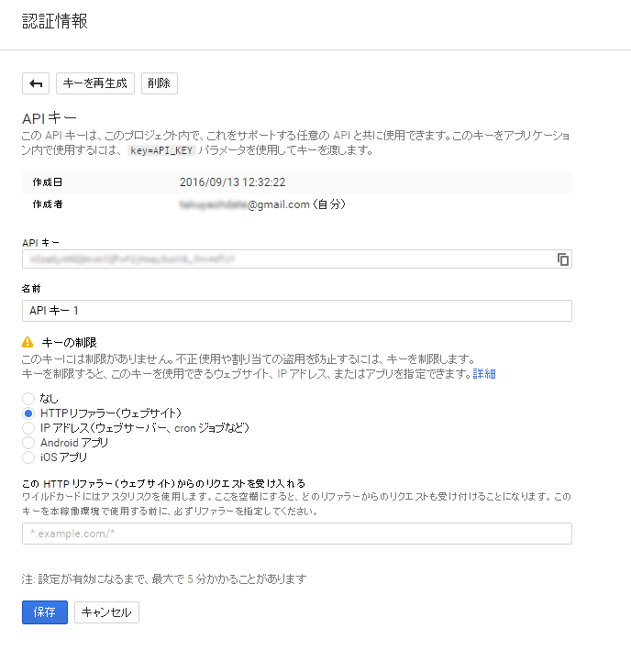Select HTTP リファラー radio option
The image size is (631, 672).
coord(28,413)
